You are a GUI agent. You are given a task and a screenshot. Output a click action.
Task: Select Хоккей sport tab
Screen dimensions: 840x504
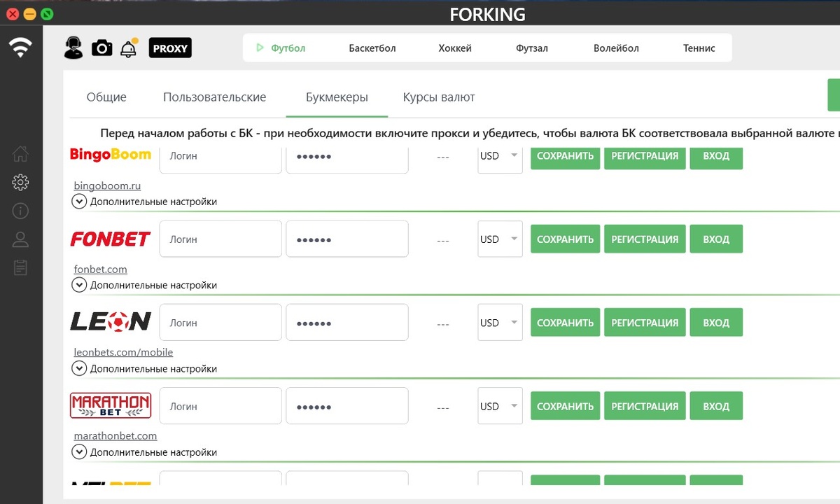pyautogui.click(x=455, y=48)
